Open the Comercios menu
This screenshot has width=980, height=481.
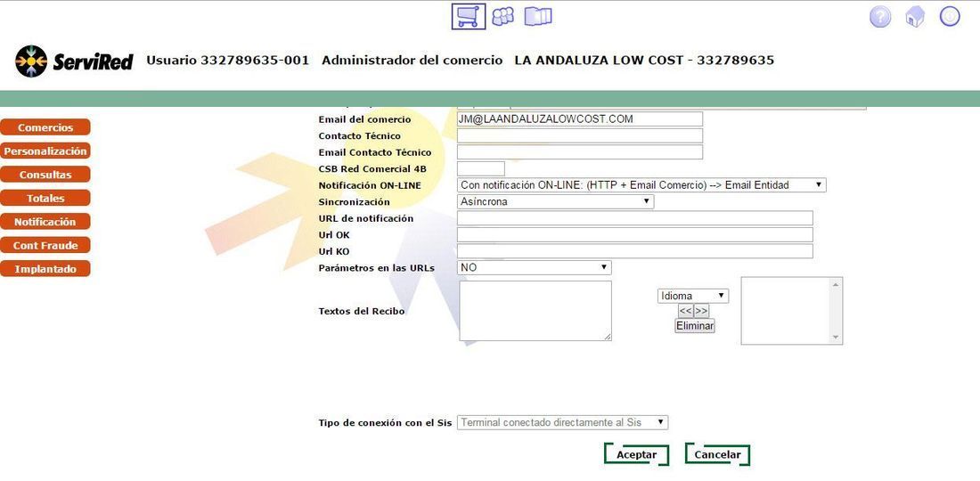point(45,127)
